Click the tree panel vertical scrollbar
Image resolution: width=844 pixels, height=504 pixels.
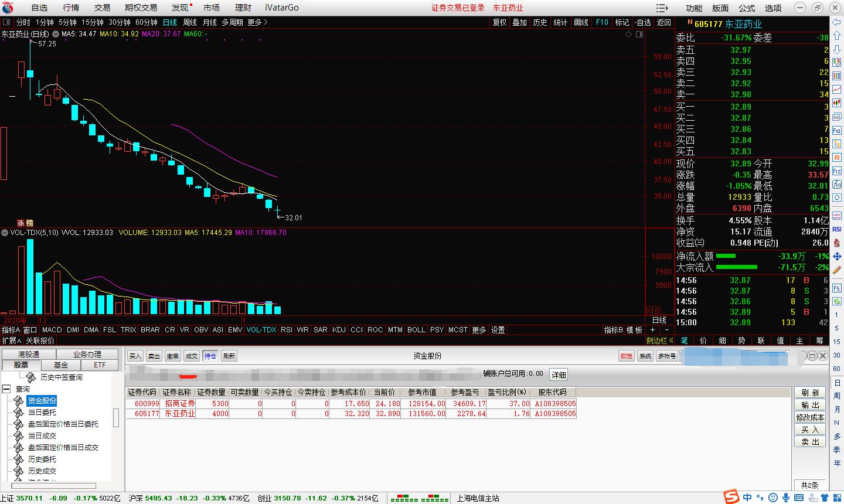tap(115, 417)
